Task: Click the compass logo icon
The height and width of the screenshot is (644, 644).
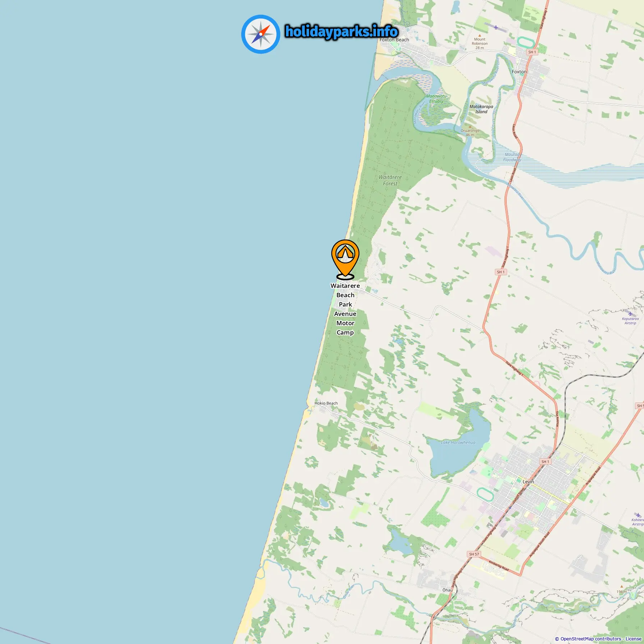Action: 261,34
